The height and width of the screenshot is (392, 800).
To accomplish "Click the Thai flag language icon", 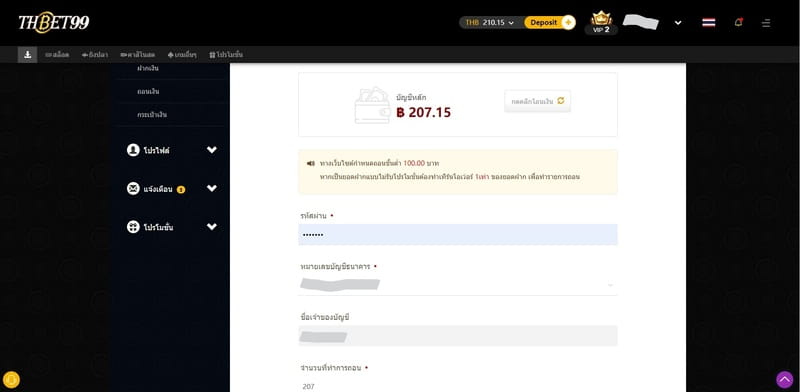I will coord(708,22).
